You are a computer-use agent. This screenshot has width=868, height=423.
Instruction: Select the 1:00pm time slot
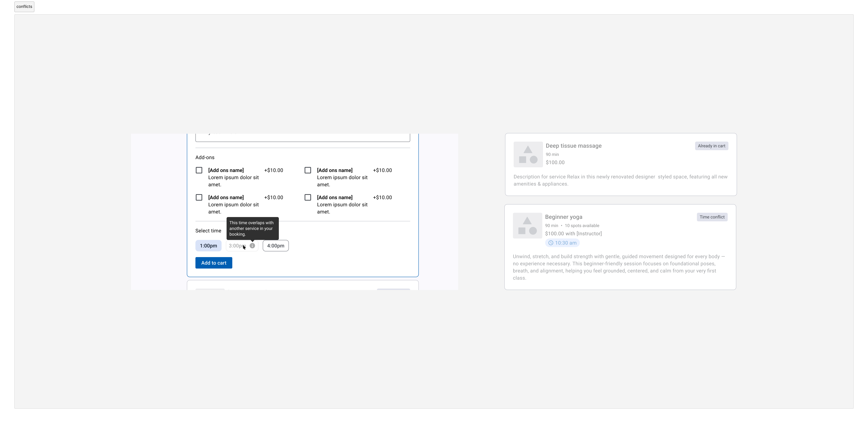pyautogui.click(x=208, y=246)
